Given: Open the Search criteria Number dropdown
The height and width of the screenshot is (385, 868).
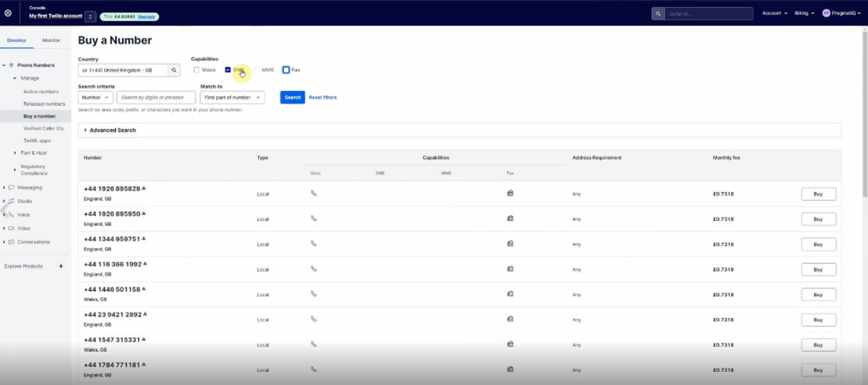Looking at the screenshot, I should click(x=95, y=97).
